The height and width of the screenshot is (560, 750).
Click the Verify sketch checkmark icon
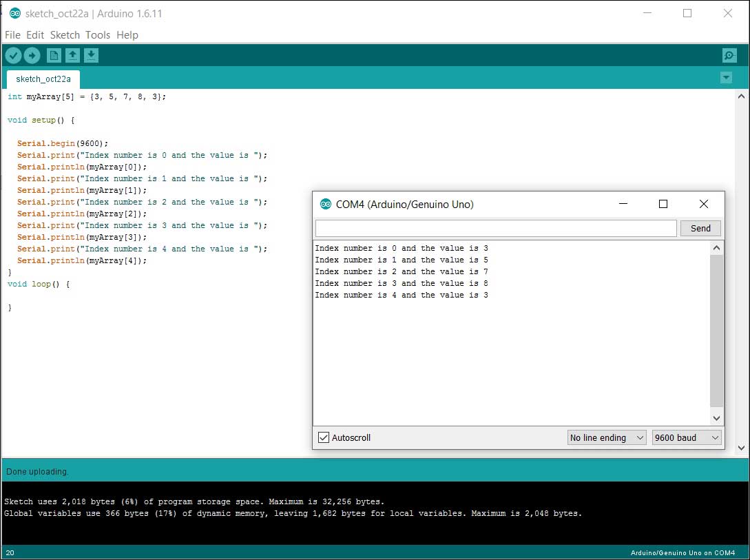[x=13, y=56]
